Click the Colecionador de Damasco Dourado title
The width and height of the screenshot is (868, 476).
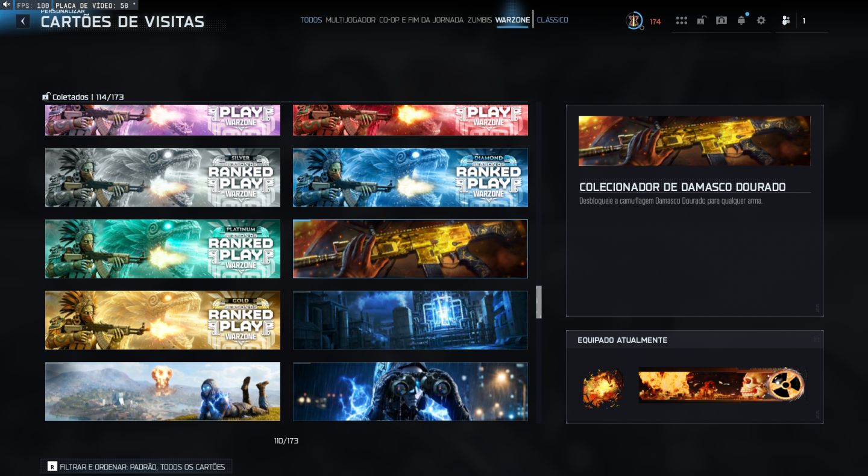pos(682,187)
